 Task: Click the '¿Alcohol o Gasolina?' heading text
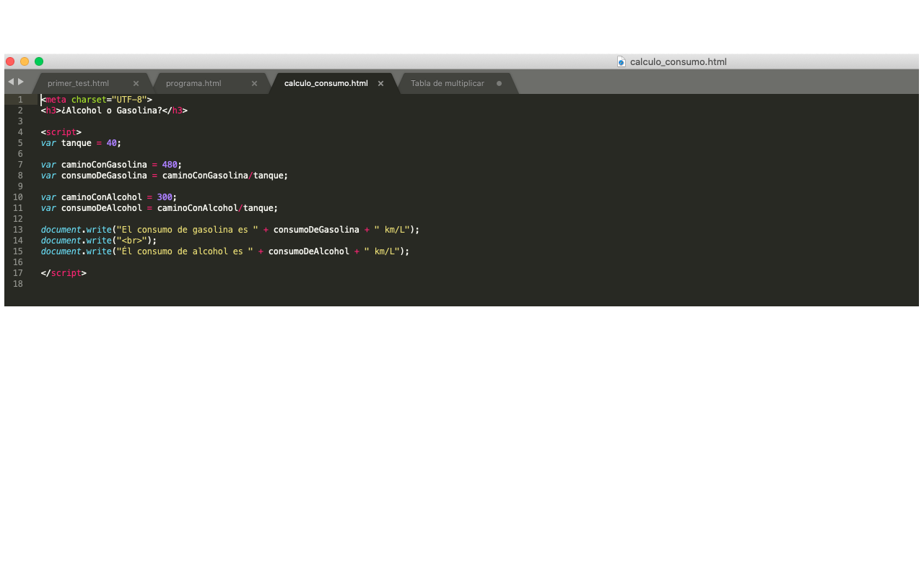click(112, 111)
